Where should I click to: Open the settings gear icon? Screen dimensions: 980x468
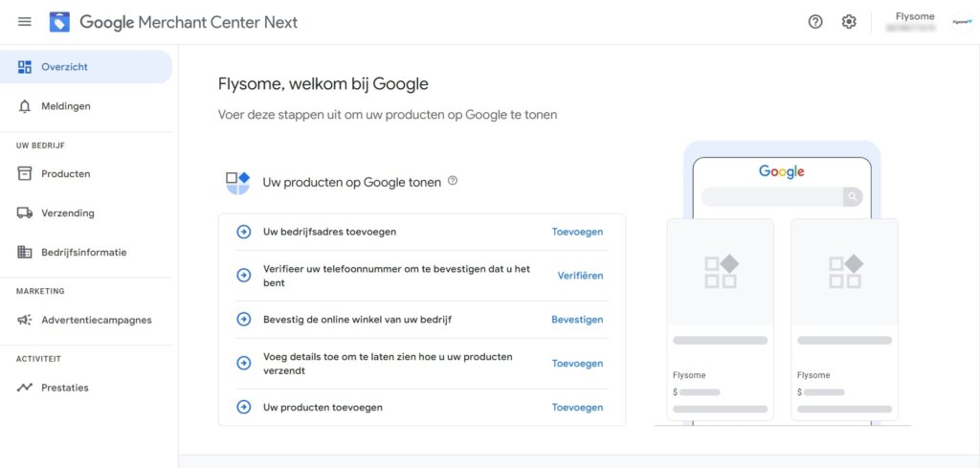click(849, 22)
